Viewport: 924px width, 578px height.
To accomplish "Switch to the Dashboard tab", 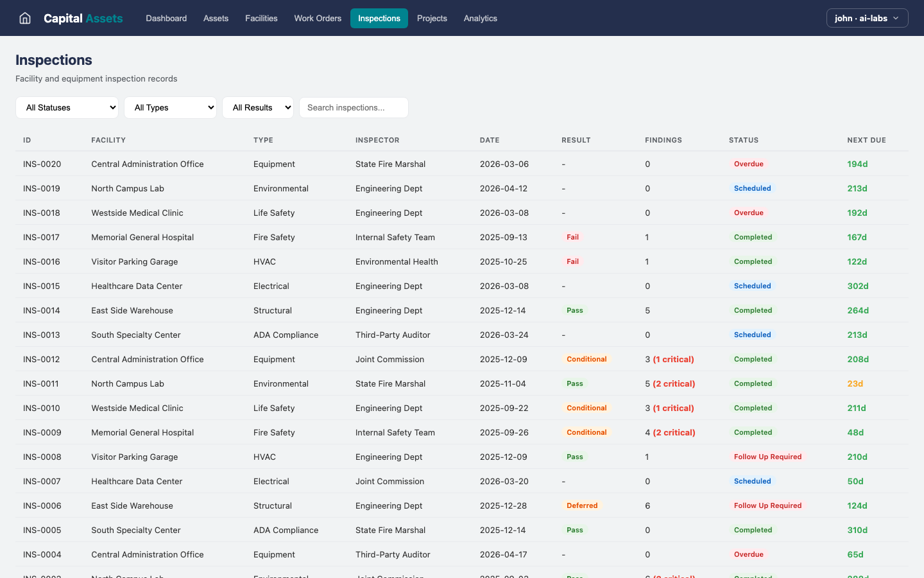I will point(166,18).
